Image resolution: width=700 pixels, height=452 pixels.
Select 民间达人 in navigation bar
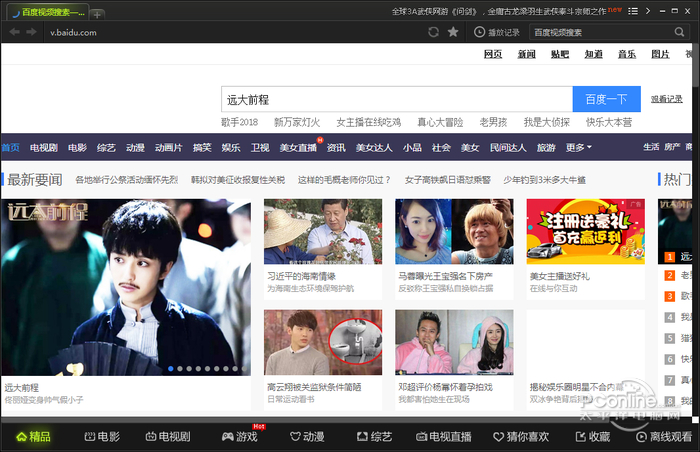click(x=508, y=147)
